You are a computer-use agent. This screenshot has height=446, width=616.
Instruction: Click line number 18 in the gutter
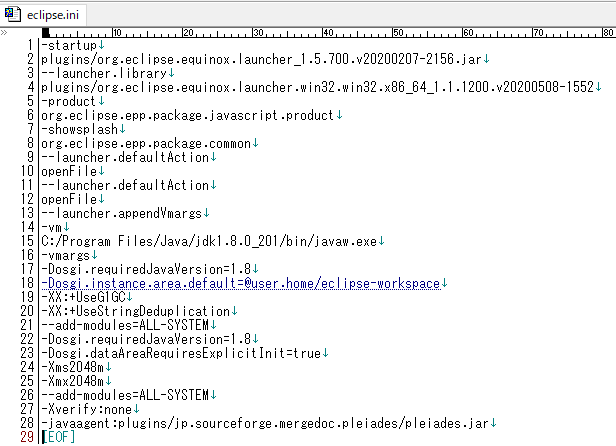pyautogui.click(x=28, y=283)
